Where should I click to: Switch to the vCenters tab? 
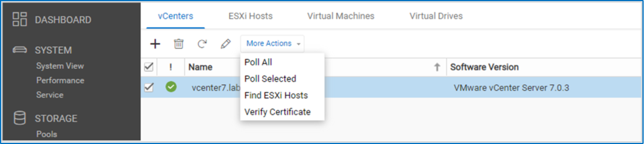[x=175, y=16]
